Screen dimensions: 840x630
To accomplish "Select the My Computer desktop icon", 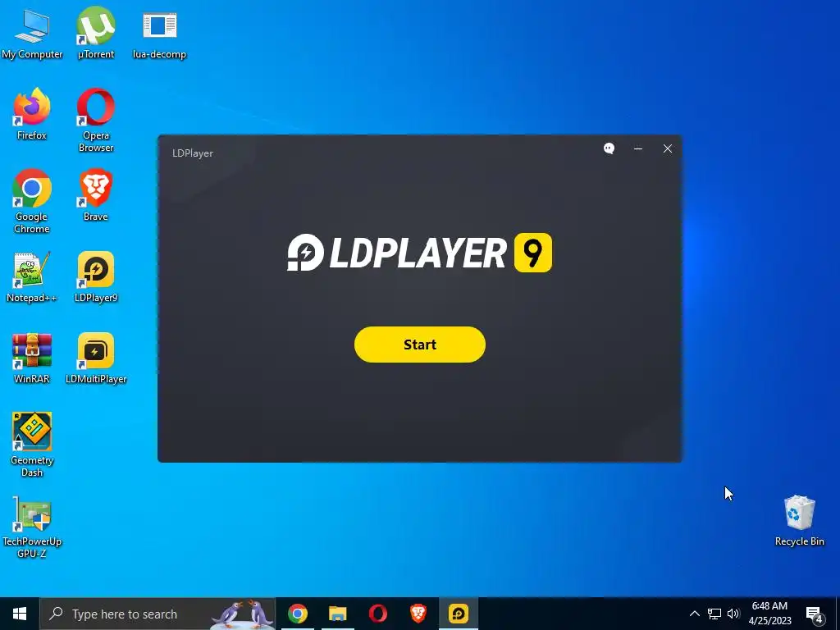I will 32,34.
